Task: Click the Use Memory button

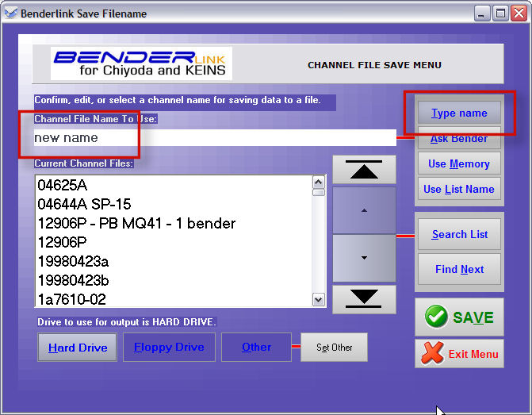Action: [459, 163]
